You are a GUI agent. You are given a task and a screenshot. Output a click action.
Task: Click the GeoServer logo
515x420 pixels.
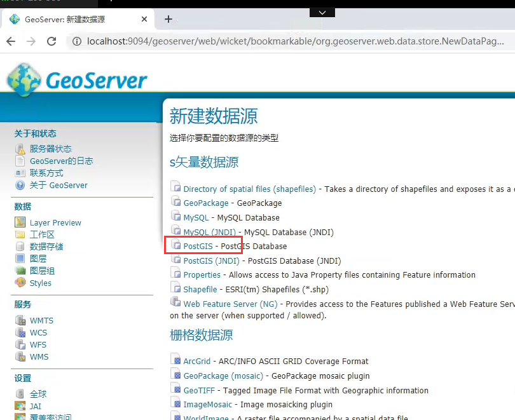pyautogui.click(x=77, y=80)
